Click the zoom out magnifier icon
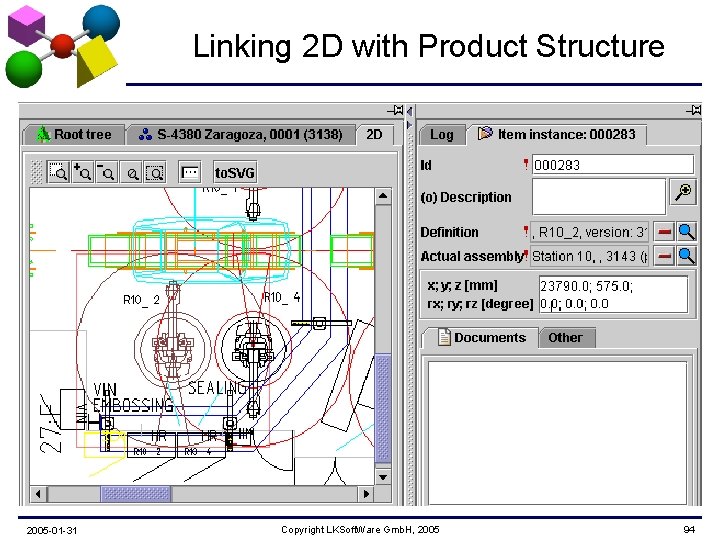Viewport: 720px width, 540px height. 107,173
